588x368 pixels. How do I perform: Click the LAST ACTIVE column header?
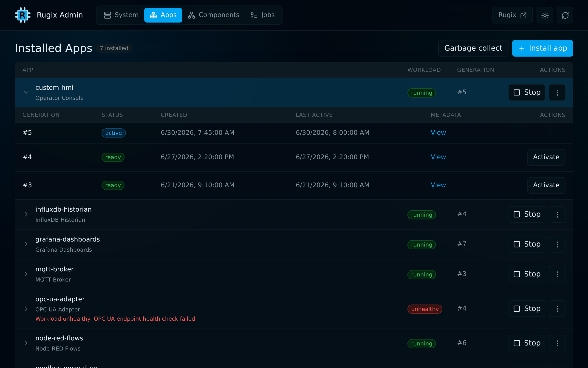coord(314,115)
